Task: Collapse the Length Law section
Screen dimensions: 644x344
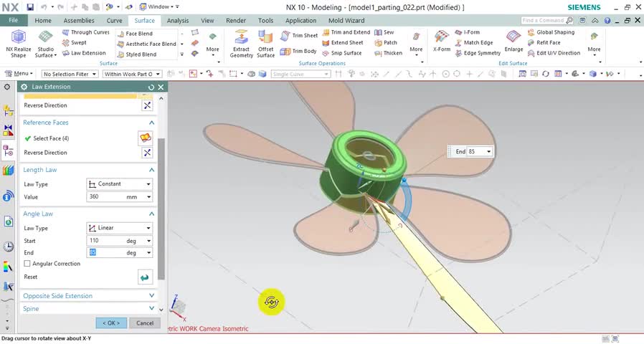Action: [152, 170]
